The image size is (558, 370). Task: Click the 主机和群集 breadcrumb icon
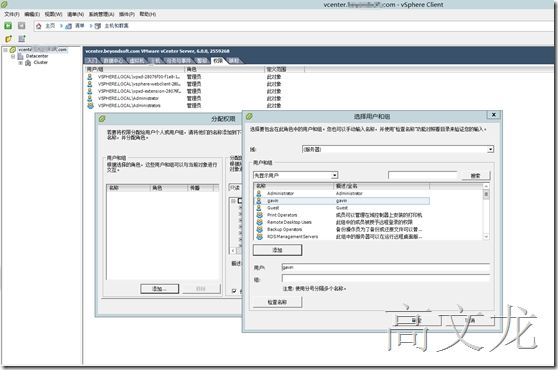click(x=98, y=26)
